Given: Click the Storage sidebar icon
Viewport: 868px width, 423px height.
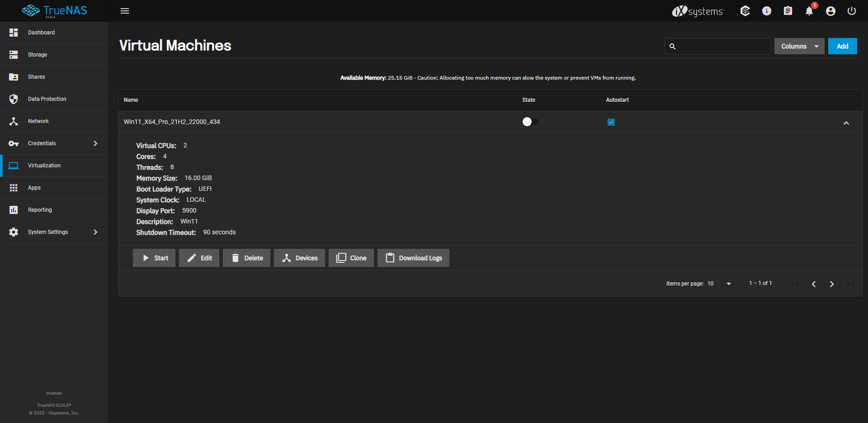Looking at the screenshot, I should click(14, 55).
